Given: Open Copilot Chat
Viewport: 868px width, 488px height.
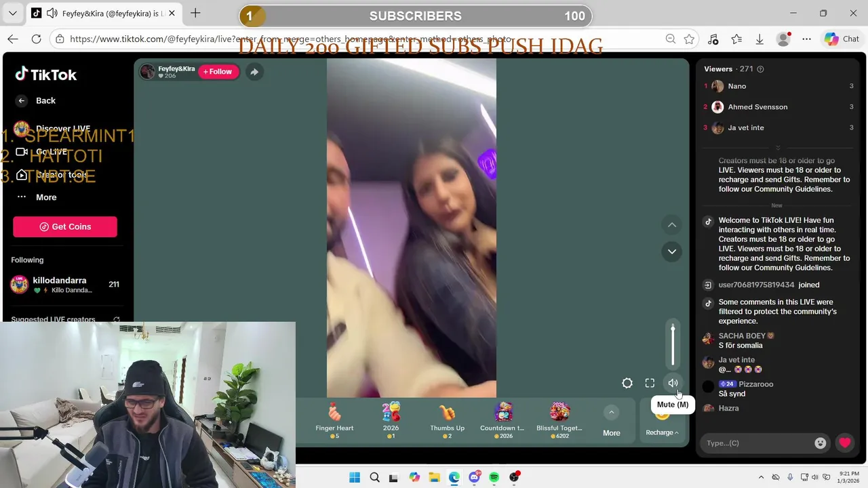Looking at the screenshot, I should 842,39.
